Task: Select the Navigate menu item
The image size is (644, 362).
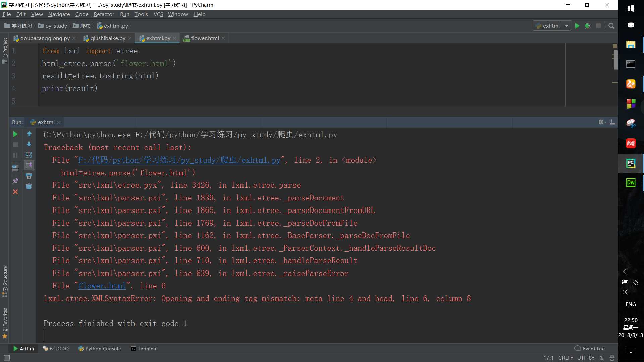Action: 58,14
